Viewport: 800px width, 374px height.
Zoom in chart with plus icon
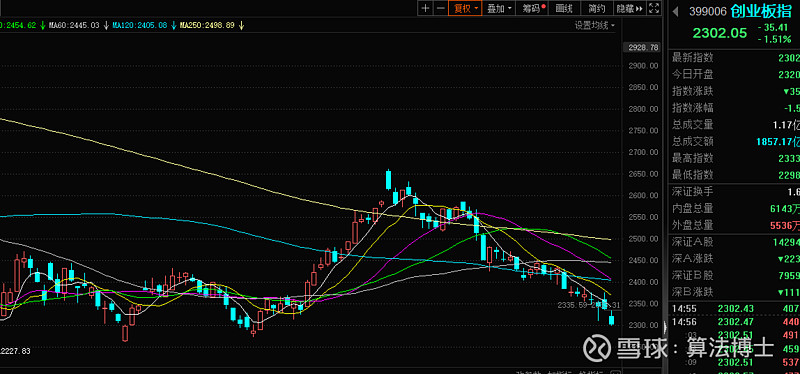[x=425, y=8]
